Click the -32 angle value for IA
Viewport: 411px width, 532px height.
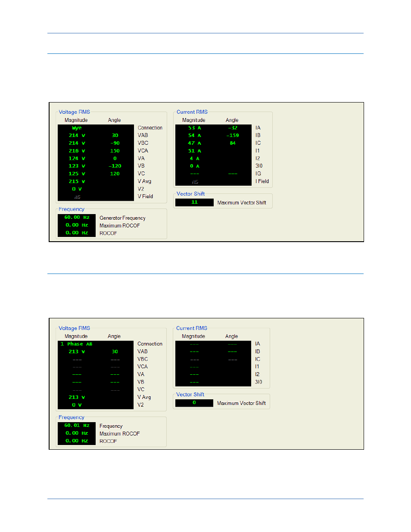pyautogui.click(x=233, y=128)
